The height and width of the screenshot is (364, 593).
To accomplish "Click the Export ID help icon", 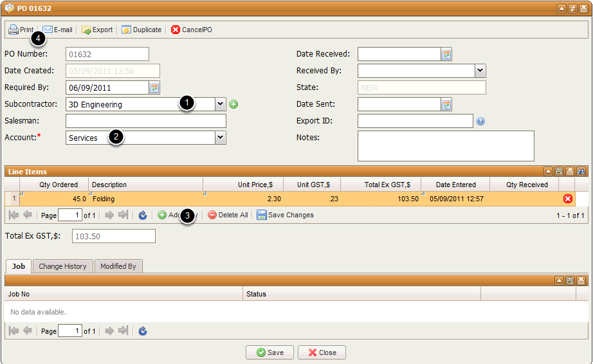I will coord(480,121).
